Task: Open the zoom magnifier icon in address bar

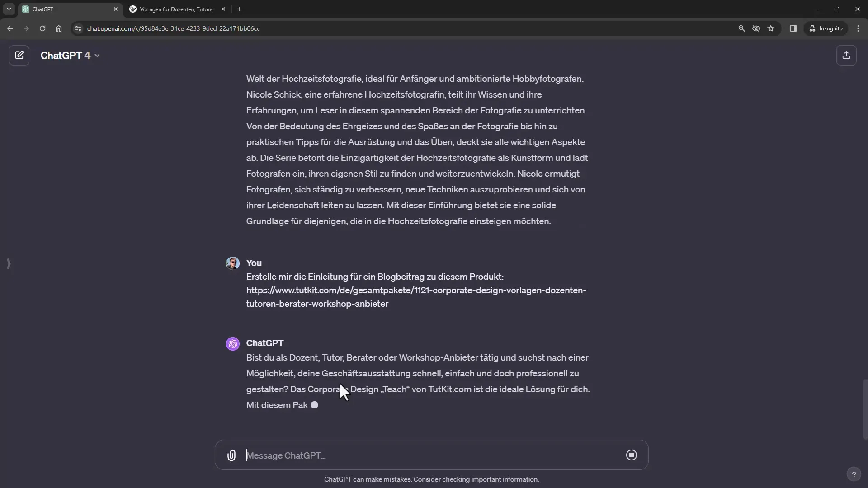Action: 741,28
